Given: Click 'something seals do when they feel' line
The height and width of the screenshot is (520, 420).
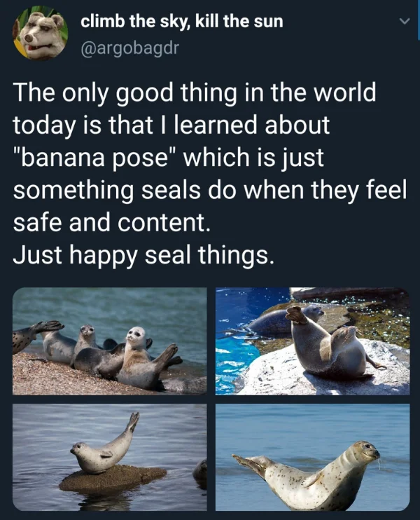Looking at the screenshot, I should point(210,191).
